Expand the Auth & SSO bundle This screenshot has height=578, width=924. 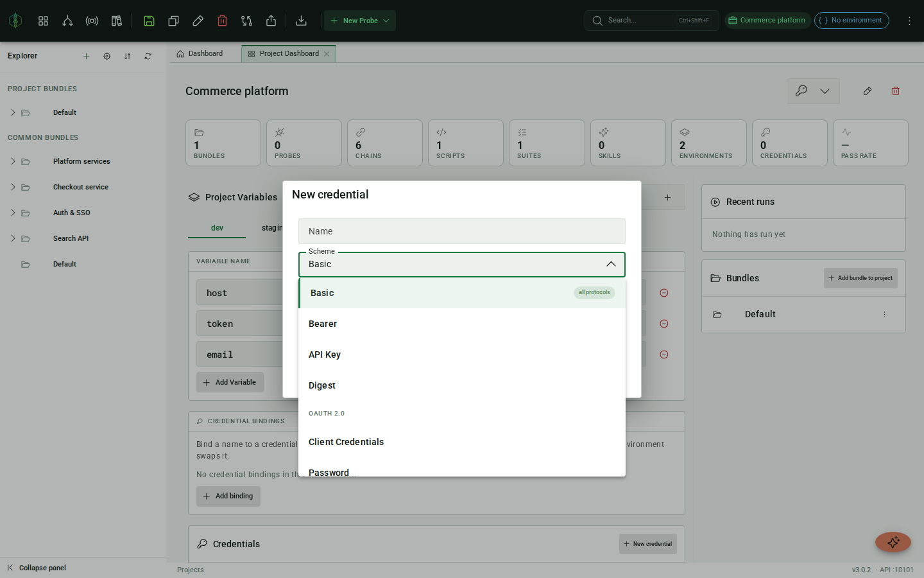tap(13, 213)
